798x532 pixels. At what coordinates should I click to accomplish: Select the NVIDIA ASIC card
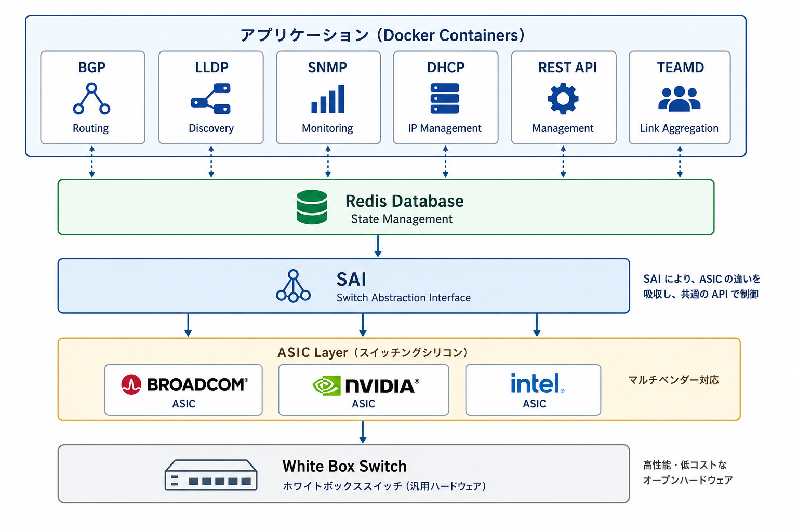(x=364, y=390)
